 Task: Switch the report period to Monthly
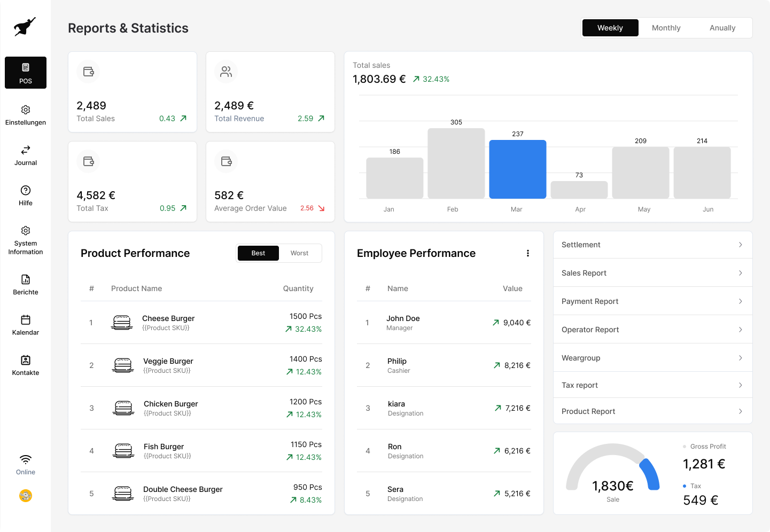[x=666, y=28]
